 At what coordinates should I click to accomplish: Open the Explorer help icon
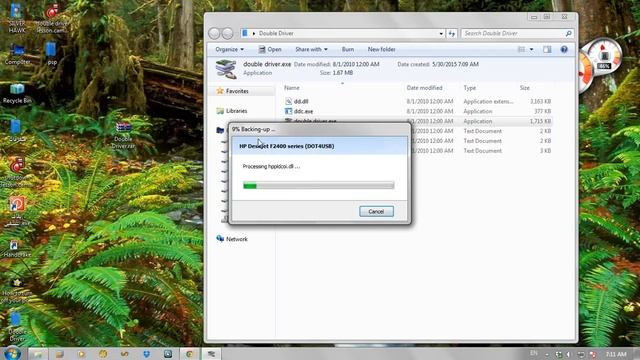564,49
